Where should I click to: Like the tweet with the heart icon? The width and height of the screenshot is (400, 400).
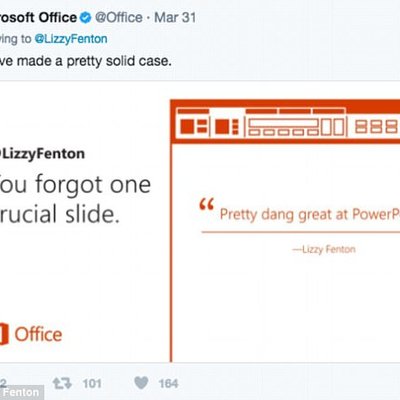[141, 383]
